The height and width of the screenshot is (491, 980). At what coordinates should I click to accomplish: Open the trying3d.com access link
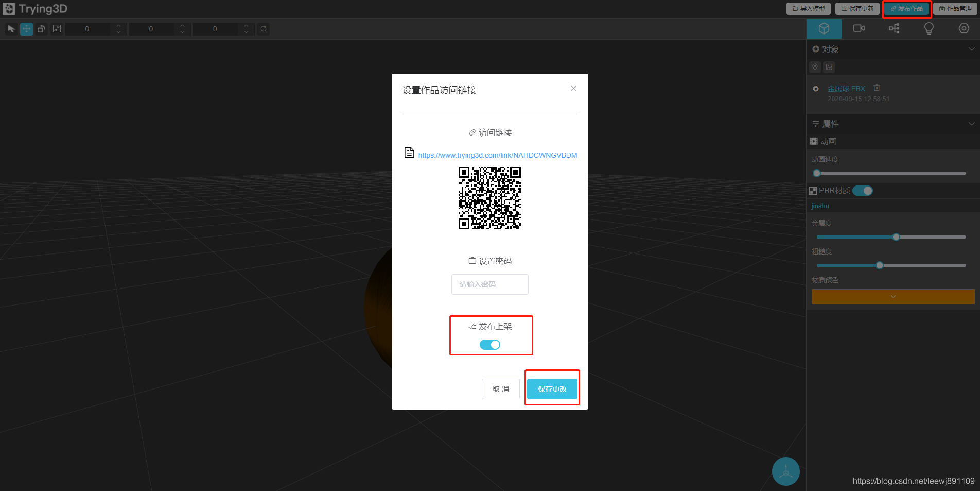[x=498, y=155]
